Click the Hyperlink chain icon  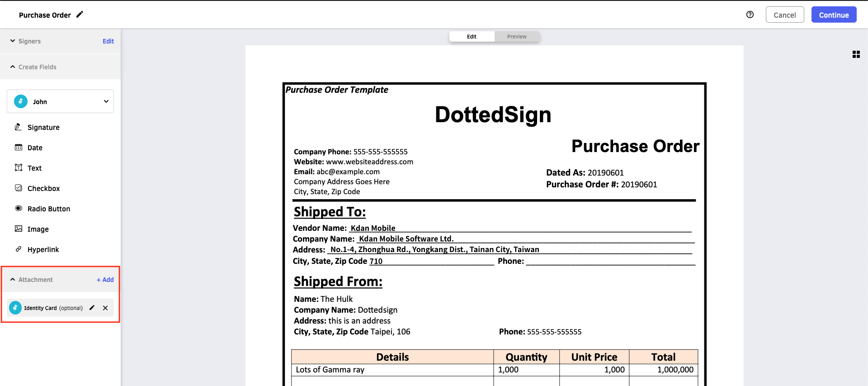tap(19, 249)
